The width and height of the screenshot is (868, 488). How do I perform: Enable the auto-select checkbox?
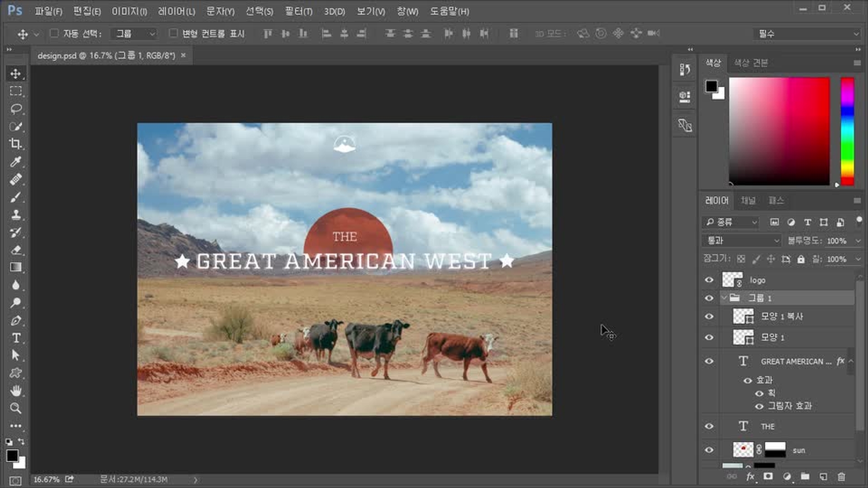pyautogui.click(x=54, y=33)
